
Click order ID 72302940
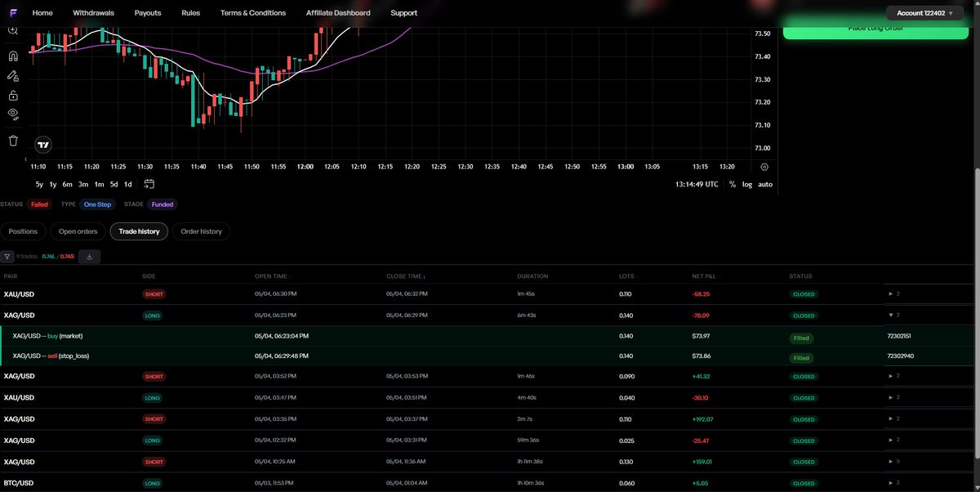(899, 356)
